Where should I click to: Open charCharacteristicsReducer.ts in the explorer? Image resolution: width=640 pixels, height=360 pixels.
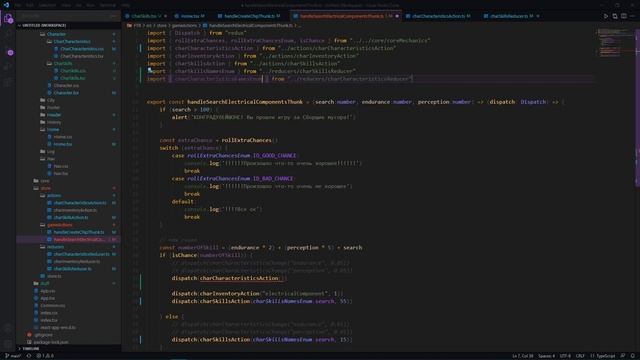(82, 254)
